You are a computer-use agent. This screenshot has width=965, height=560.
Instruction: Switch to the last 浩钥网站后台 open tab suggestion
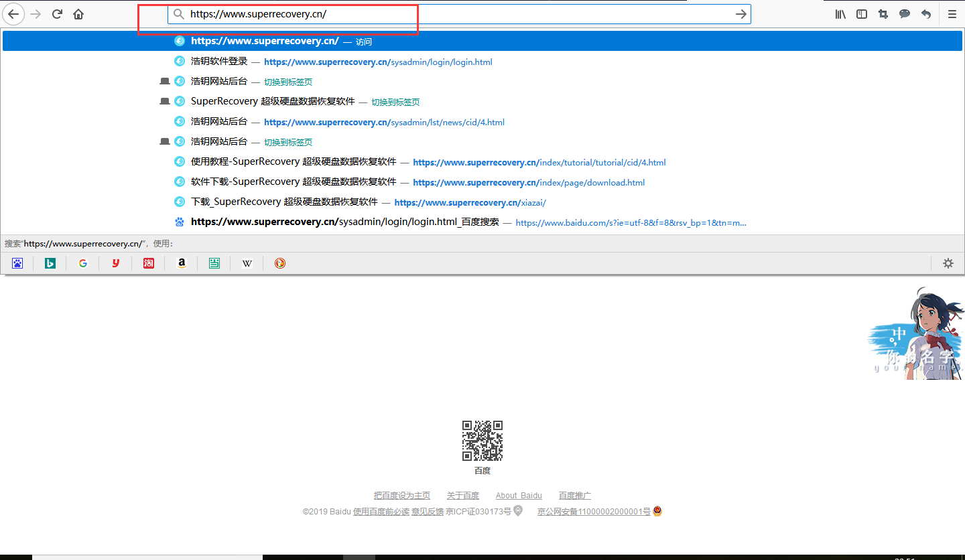[x=482, y=141]
